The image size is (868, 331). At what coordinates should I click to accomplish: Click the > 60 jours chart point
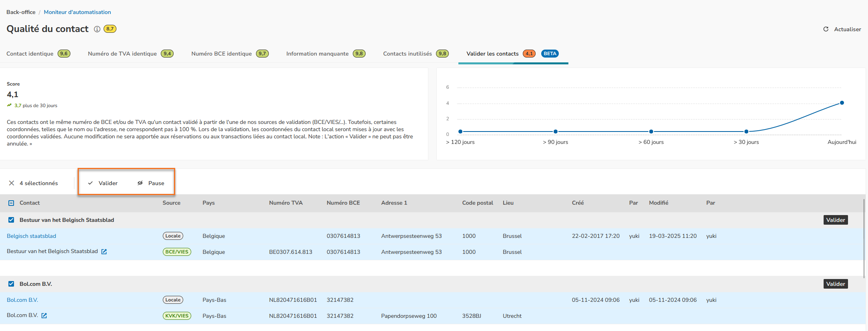(651, 132)
